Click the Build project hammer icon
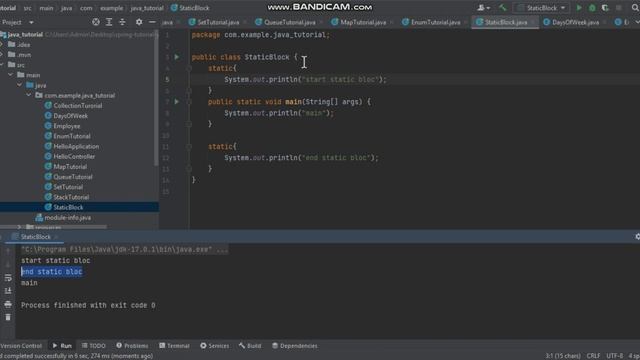 tap(502, 8)
